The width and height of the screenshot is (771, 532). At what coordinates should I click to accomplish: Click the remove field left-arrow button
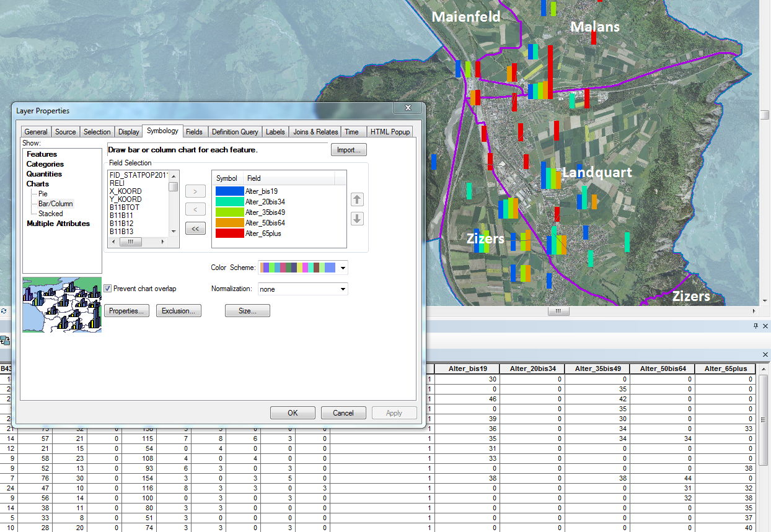coord(195,210)
